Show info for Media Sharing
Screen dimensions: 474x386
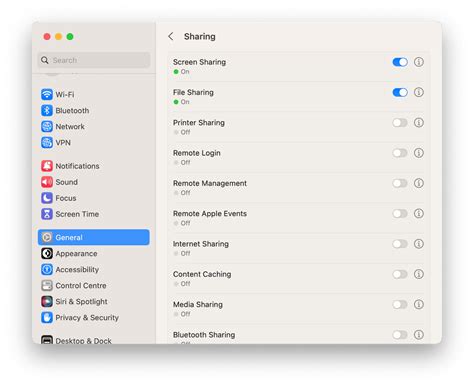pos(419,304)
